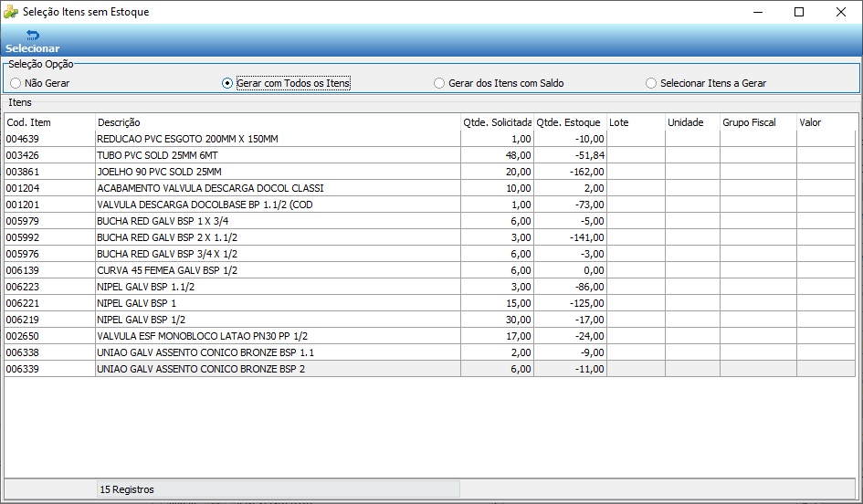863x504 pixels.
Task: Select the Não Gerar radio option
Action: 39,83
